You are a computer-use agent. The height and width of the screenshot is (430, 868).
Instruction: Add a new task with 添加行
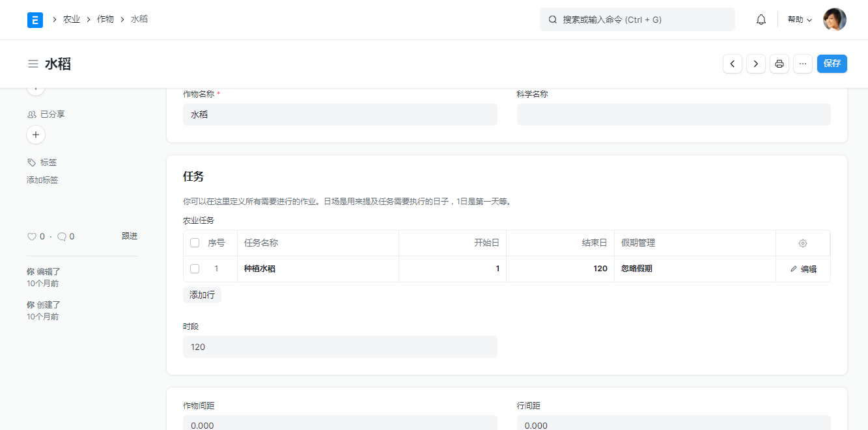click(202, 295)
